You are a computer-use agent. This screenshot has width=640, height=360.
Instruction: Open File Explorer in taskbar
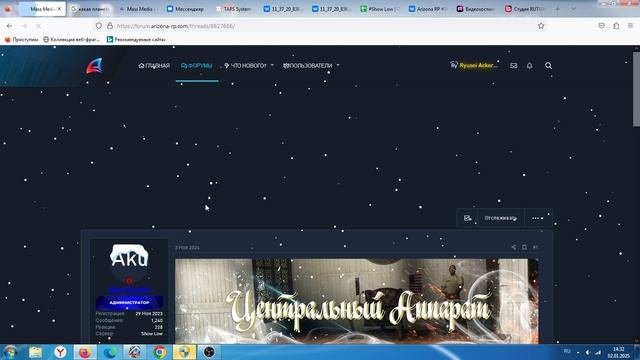[x=36, y=352]
